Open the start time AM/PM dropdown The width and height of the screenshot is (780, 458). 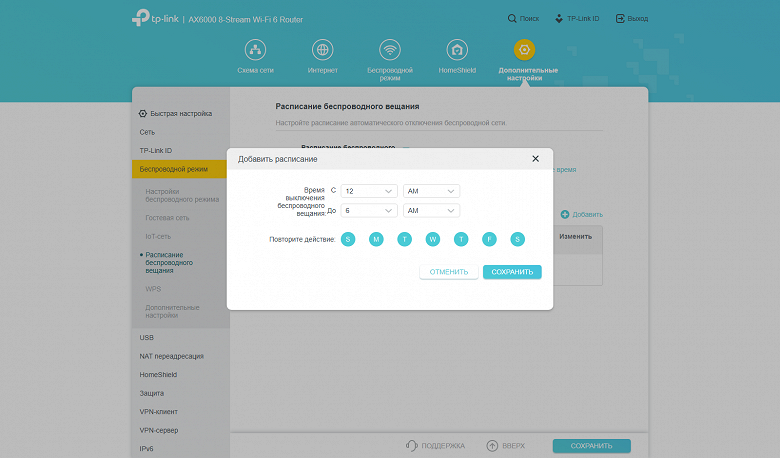431,191
